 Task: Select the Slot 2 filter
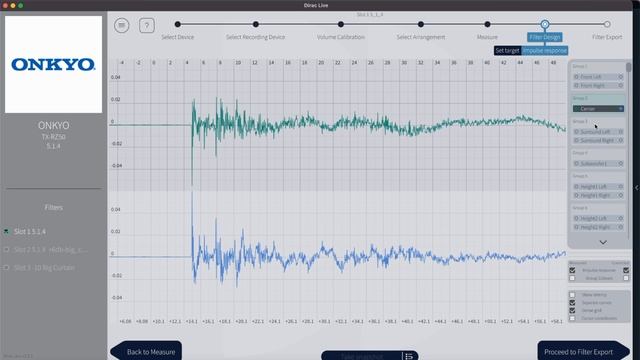tap(50, 249)
